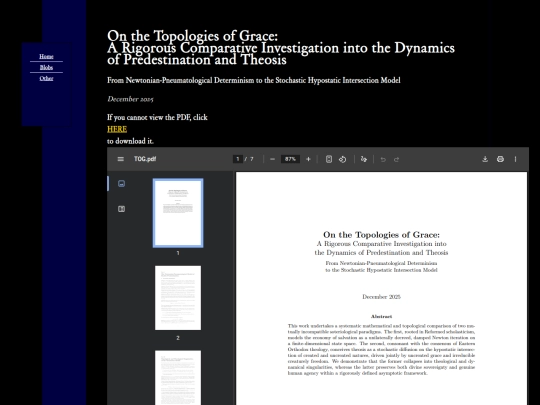Click 'On the Topologies of Grace:' PDF title

pyautogui.click(x=381, y=235)
